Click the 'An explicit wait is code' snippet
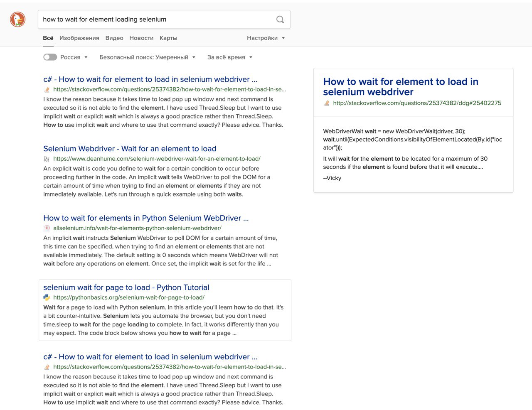532x410 pixels. click(x=157, y=181)
